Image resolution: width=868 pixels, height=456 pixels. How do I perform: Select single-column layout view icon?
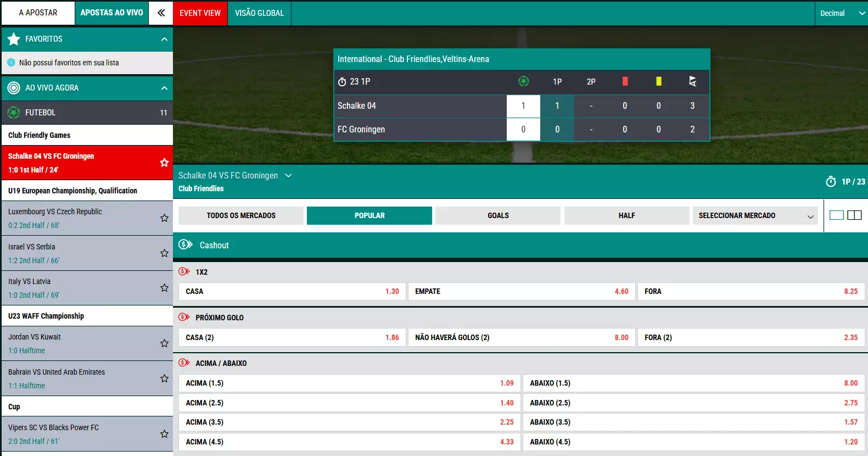pos(836,215)
